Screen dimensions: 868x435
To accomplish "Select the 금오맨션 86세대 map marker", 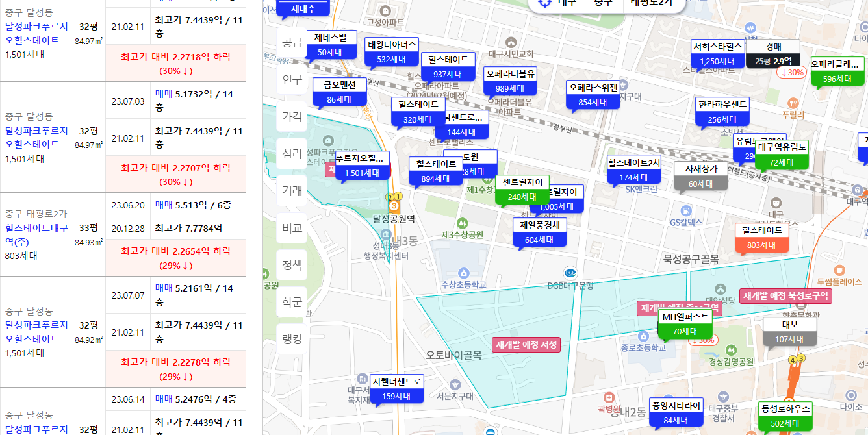I will [339, 92].
